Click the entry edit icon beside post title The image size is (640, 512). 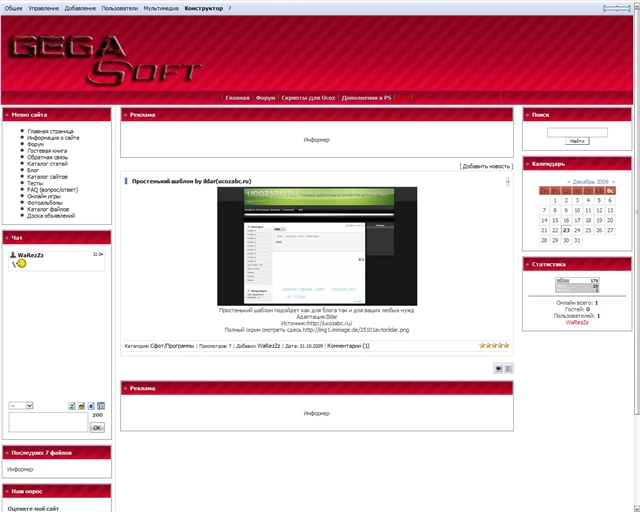click(507, 182)
